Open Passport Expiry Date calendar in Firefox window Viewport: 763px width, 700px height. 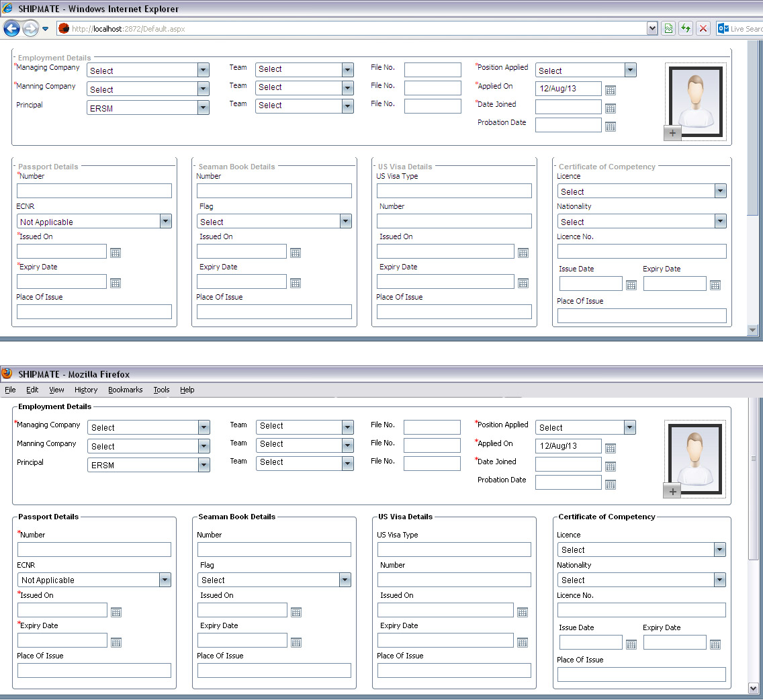tap(116, 642)
